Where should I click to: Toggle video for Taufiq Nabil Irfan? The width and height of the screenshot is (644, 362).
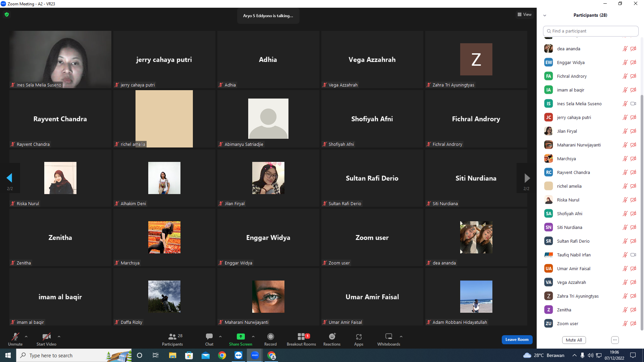[x=633, y=255]
